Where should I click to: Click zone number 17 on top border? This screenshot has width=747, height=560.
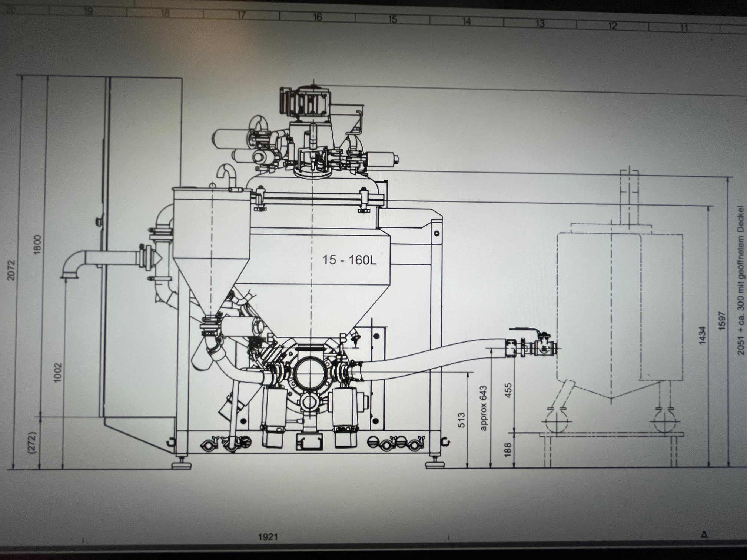click(x=241, y=15)
